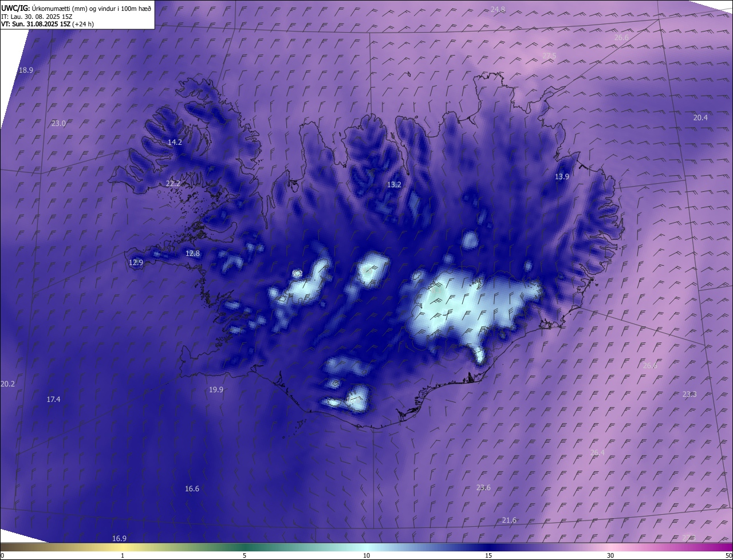This screenshot has height=560, width=733.
Task: Click the 27.5 value label
Action: click(549, 56)
